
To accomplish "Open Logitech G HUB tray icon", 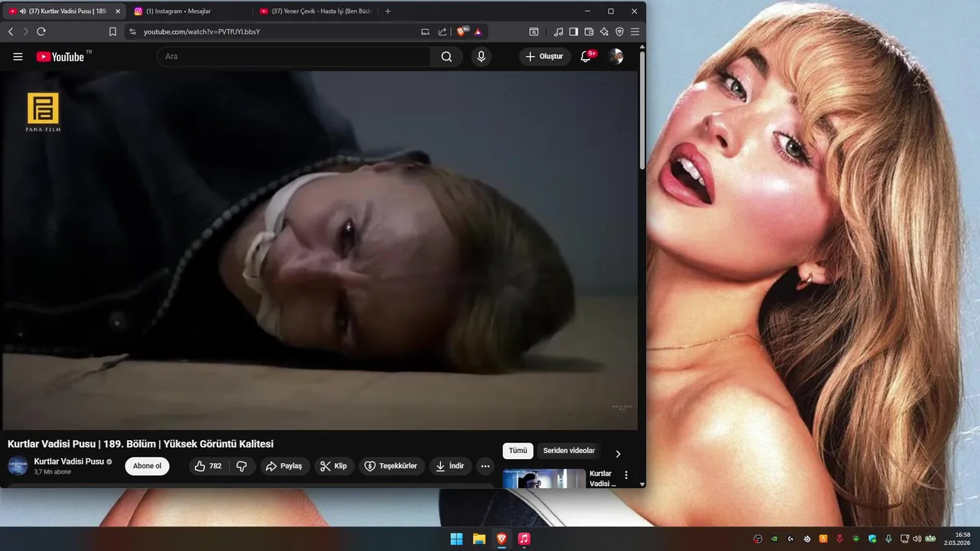I will (791, 539).
